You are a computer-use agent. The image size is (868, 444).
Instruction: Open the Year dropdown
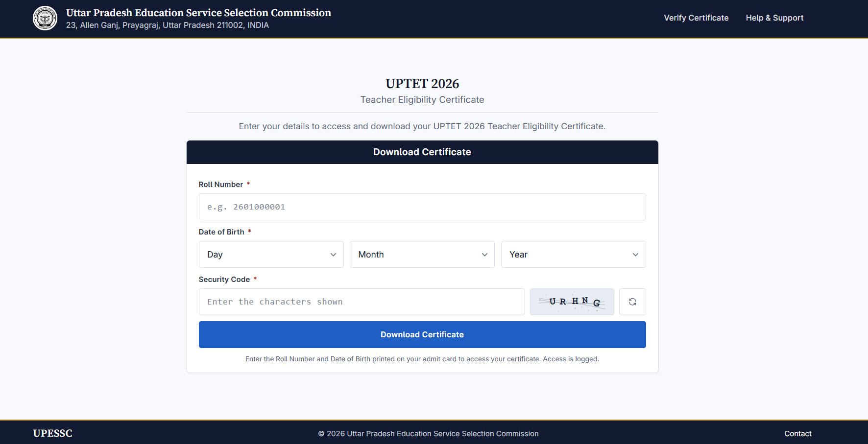(x=574, y=255)
